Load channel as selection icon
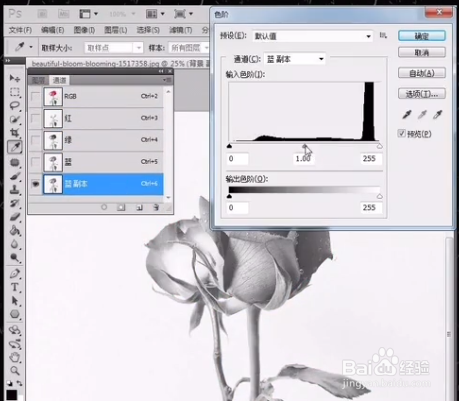Screen dimensions: 459x401 click(x=104, y=207)
